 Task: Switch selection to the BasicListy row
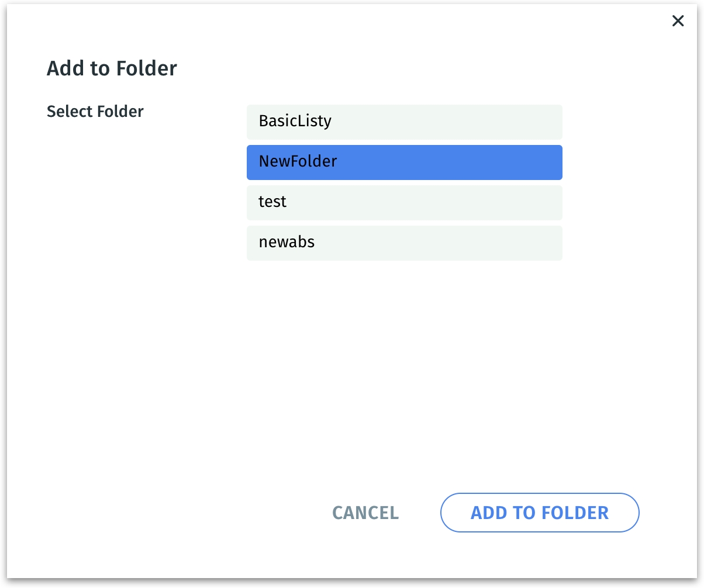404,122
